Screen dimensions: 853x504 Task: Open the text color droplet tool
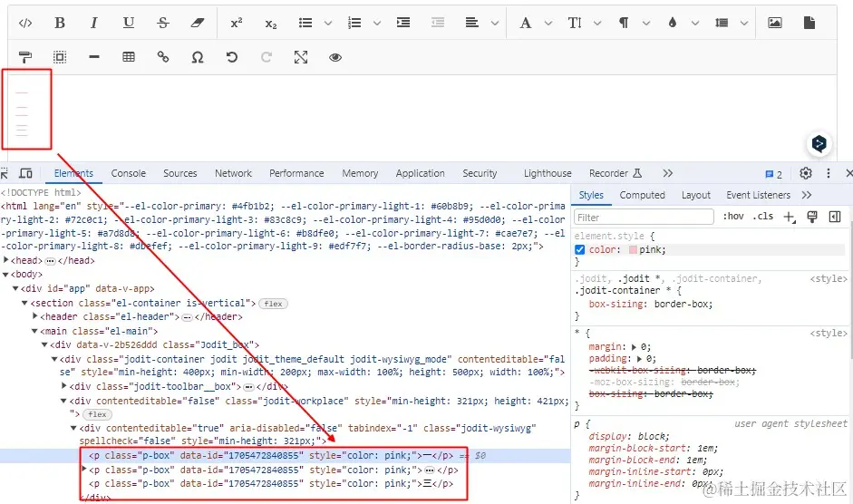coord(673,23)
